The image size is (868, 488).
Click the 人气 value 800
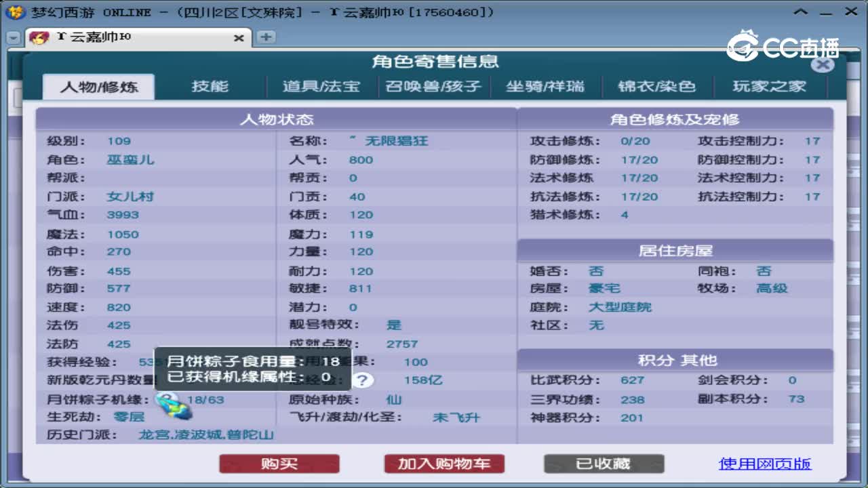(x=361, y=160)
